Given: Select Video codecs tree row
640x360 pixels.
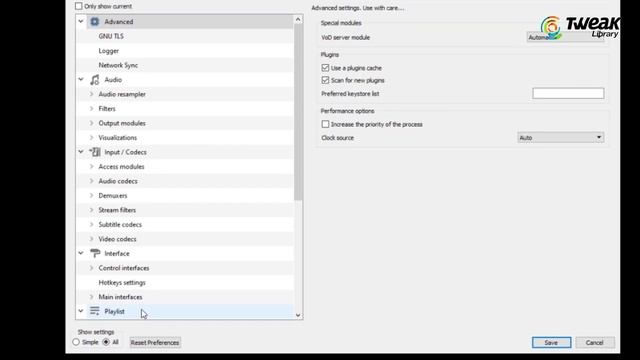Looking at the screenshot, I should click(184, 239).
